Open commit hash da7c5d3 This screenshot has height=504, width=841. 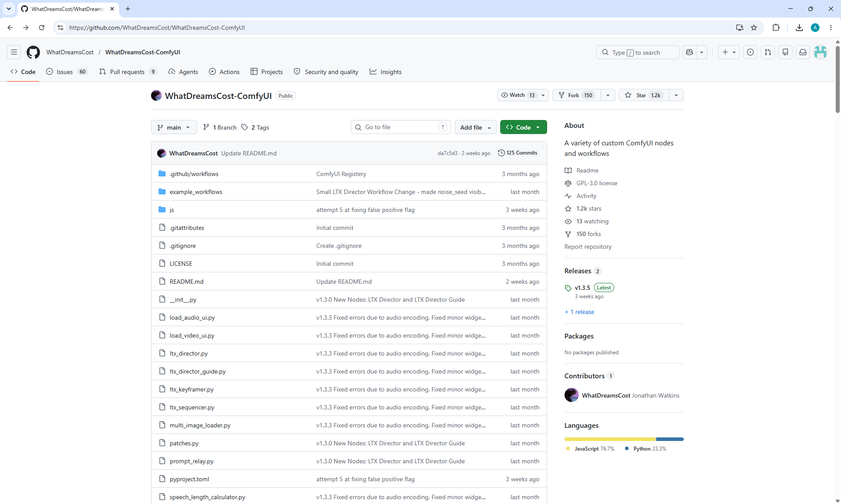[447, 153]
